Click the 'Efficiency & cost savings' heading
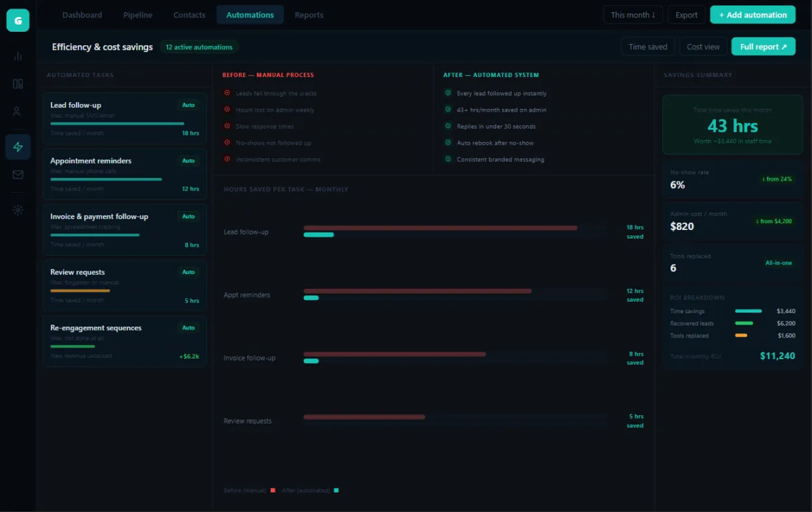This screenshot has width=812, height=512. 102,47
